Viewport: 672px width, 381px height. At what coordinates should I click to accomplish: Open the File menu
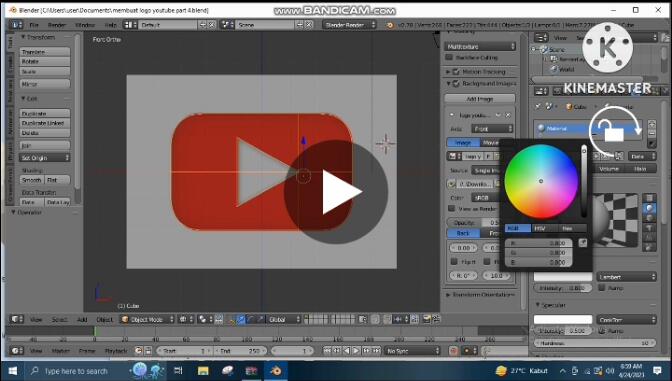(34, 25)
